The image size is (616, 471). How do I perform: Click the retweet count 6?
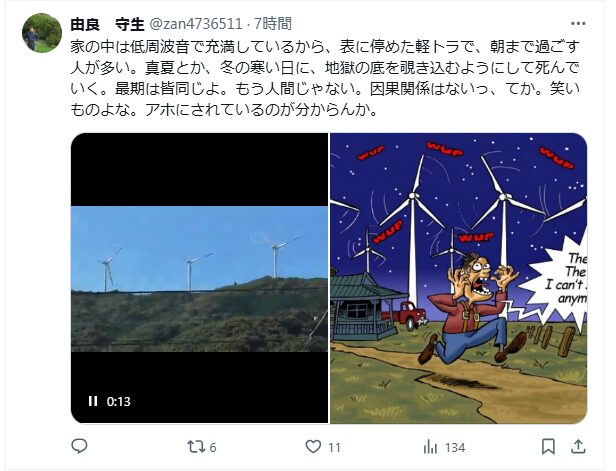213,447
